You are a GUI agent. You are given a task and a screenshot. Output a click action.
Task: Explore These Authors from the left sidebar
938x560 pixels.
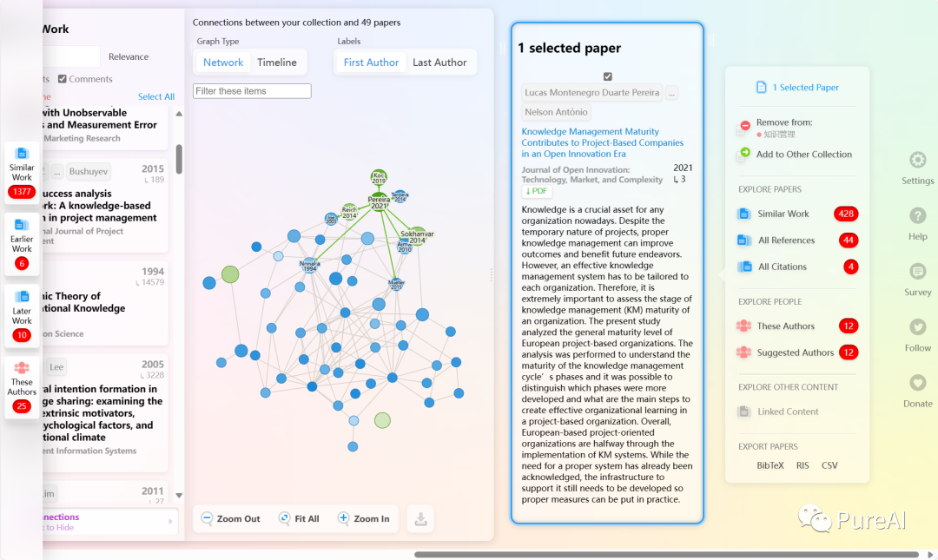click(21, 382)
